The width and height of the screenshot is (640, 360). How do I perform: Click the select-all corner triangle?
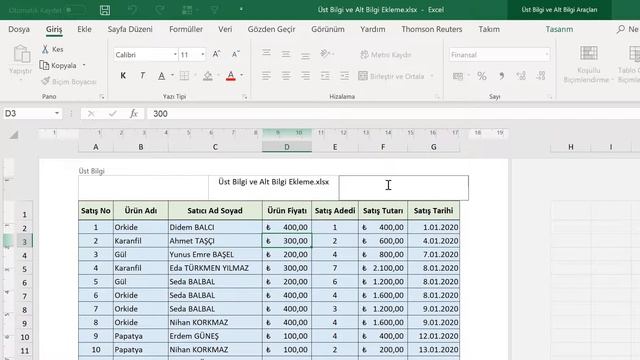(13, 135)
